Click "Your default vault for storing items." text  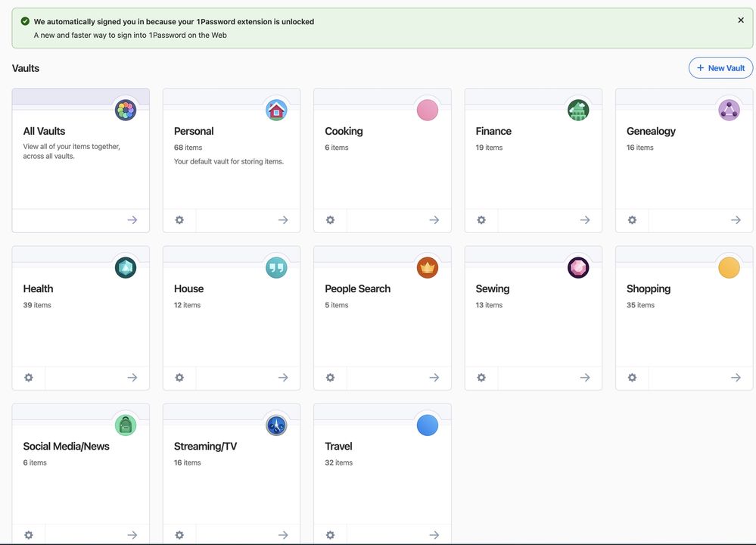(x=229, y=161)
